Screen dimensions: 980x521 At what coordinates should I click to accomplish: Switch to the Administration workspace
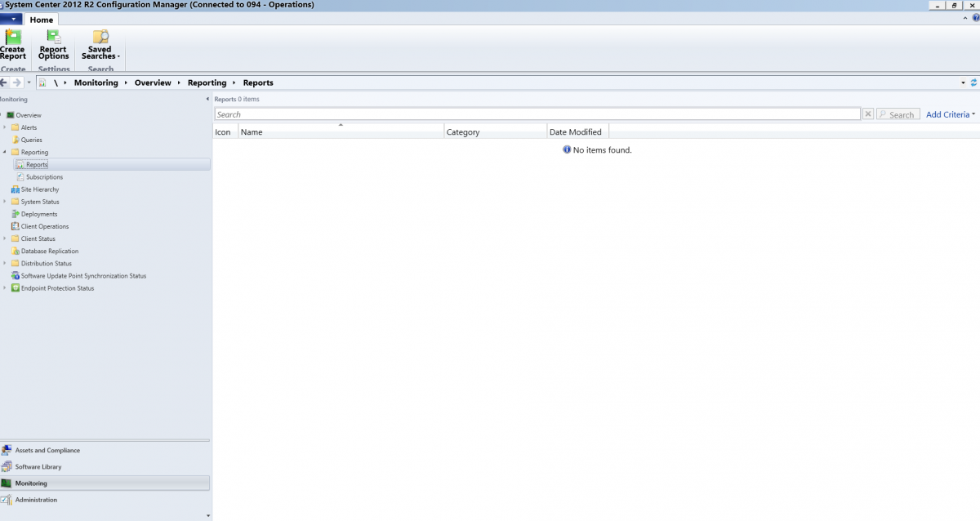coord(105,500)
